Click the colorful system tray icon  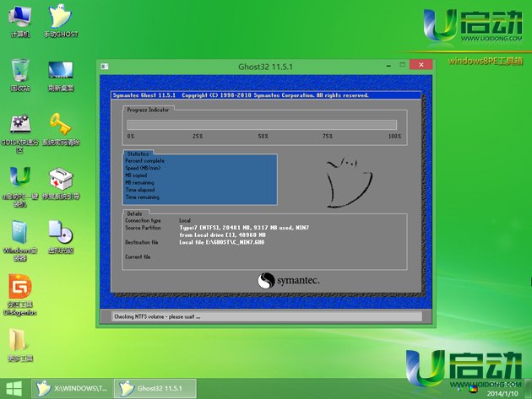point(473,389)
